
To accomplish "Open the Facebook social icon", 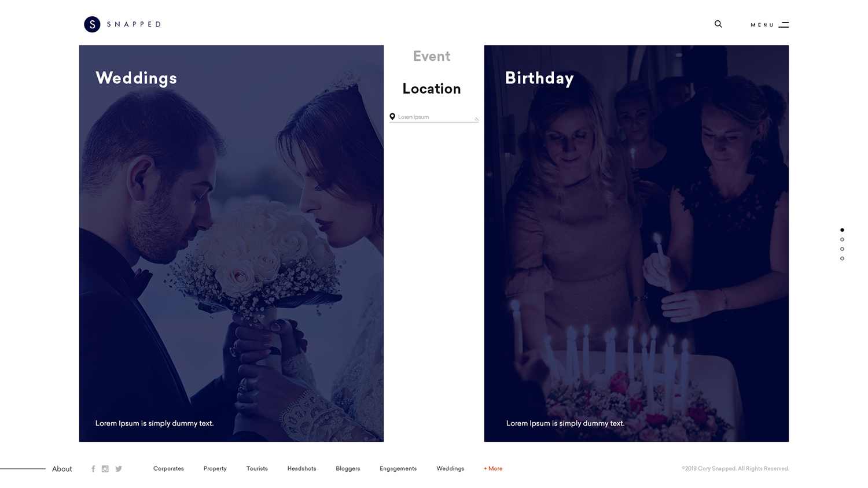I will [x=93, y=469].
